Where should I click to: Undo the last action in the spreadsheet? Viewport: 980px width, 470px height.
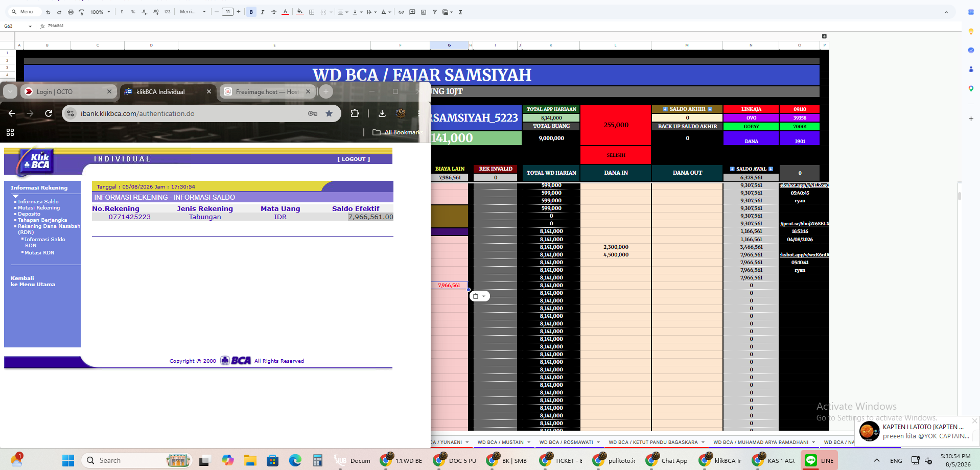coord(48,12)
